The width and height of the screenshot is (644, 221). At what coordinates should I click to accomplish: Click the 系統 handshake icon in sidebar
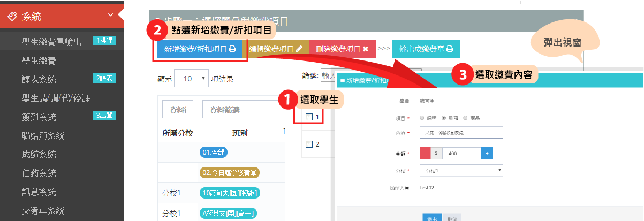click(13, 17)
